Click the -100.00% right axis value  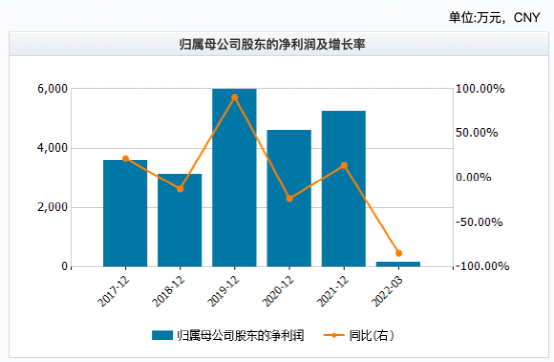483,266
